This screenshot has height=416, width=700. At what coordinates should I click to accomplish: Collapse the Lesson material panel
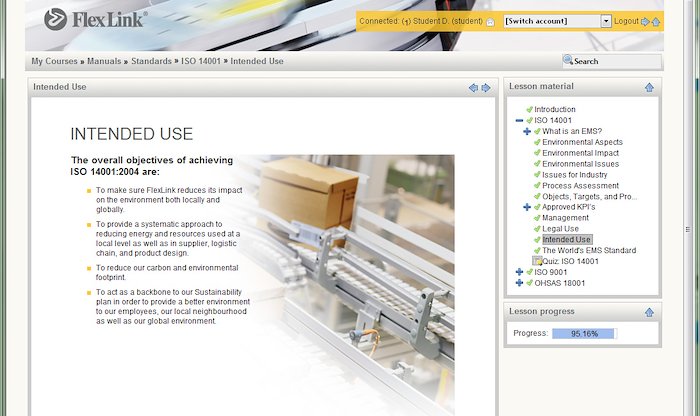(x=649, y=87)
